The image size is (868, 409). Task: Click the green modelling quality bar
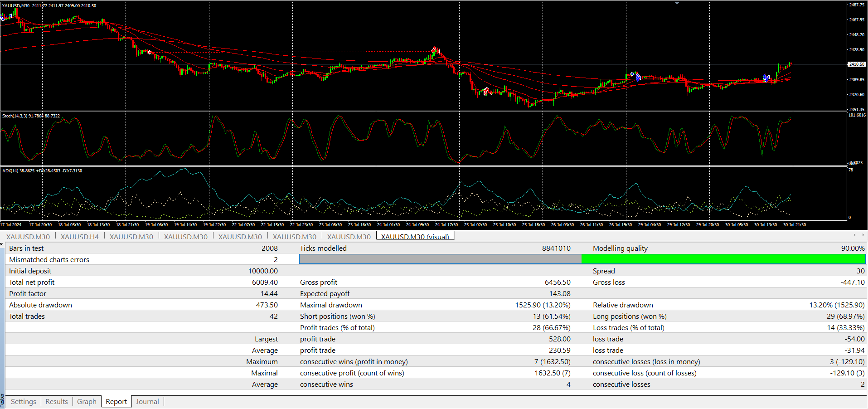pyautogui.click(x=723, y=259)
